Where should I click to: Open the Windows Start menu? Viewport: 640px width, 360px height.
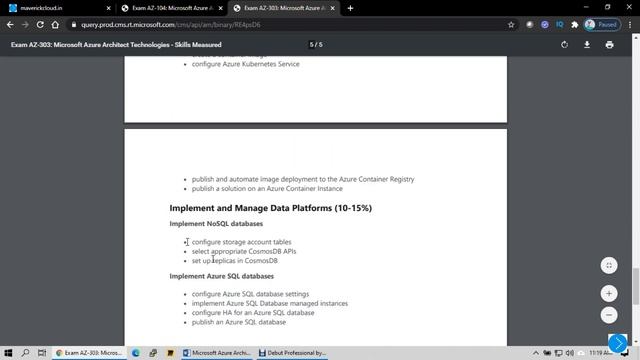click(x=8, y=353)
